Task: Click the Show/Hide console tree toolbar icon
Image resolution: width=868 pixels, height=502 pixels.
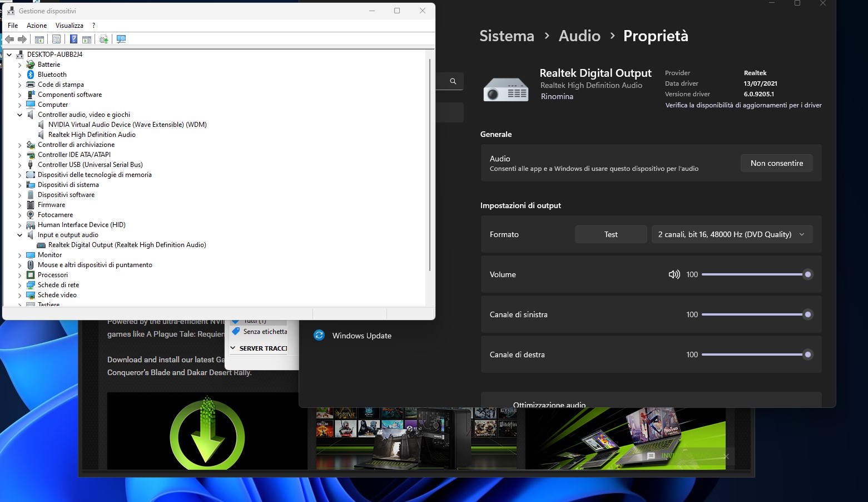Action: tap(39, 39)
